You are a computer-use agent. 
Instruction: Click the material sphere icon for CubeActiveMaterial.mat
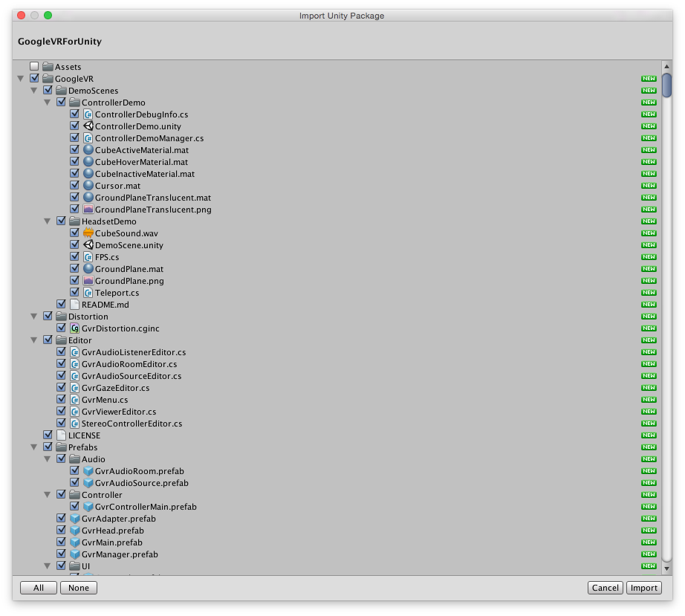[x=88, y=150]
